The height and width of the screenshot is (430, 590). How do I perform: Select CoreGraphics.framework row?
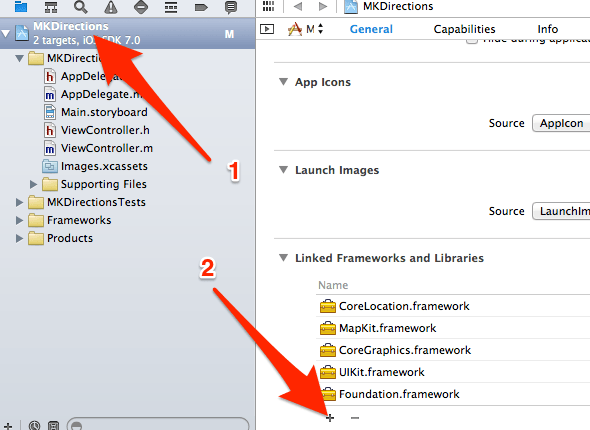click(x=453, y=350)
